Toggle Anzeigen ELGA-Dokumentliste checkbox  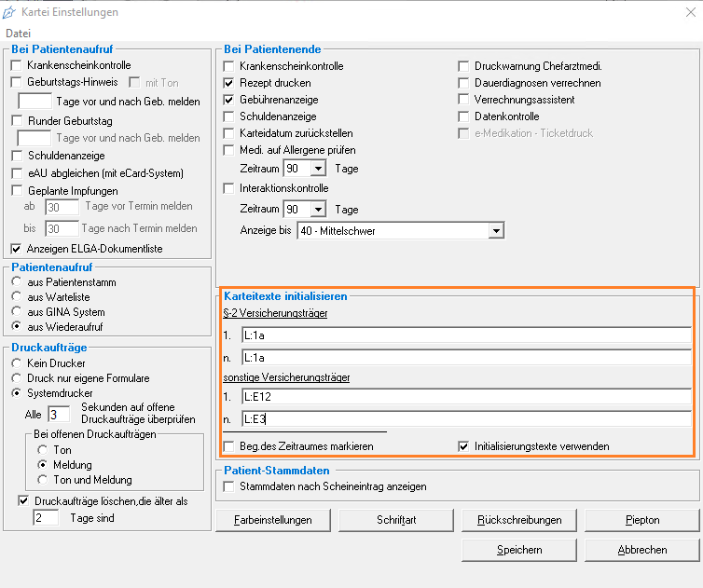16,249
